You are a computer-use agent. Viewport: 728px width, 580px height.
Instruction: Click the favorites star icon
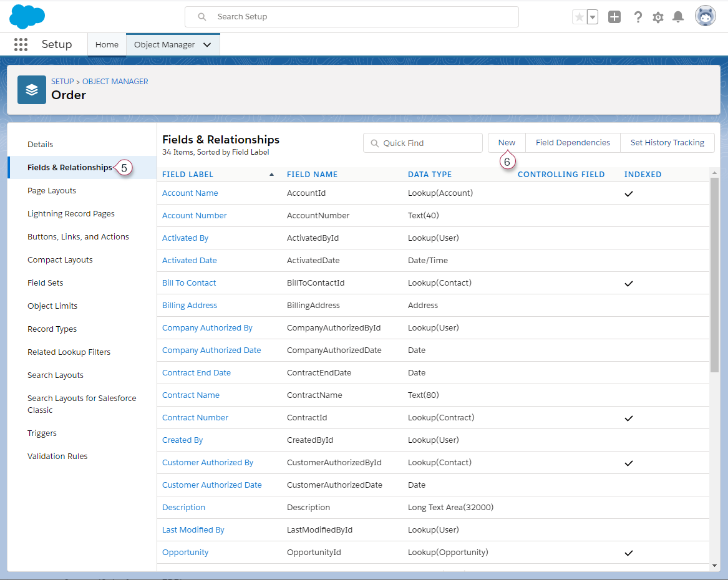click(x=579, y=17)
